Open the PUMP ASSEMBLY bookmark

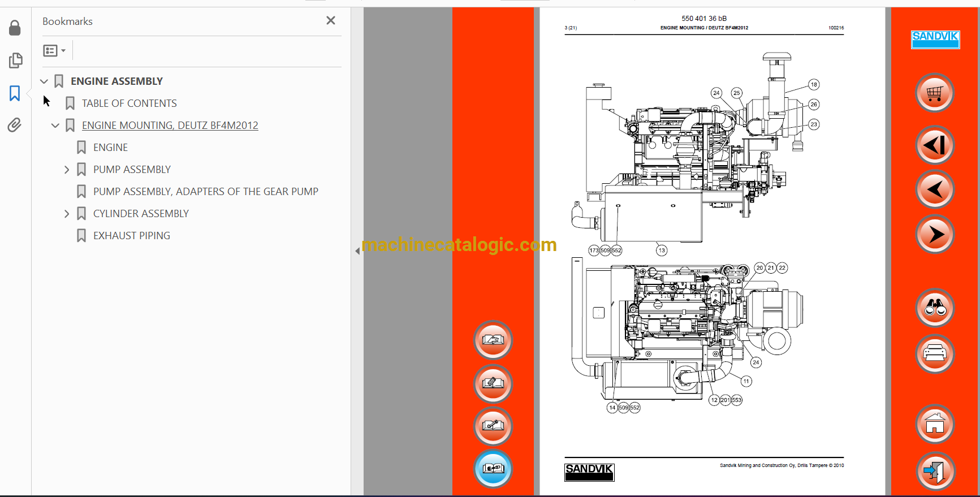(132, 170)
